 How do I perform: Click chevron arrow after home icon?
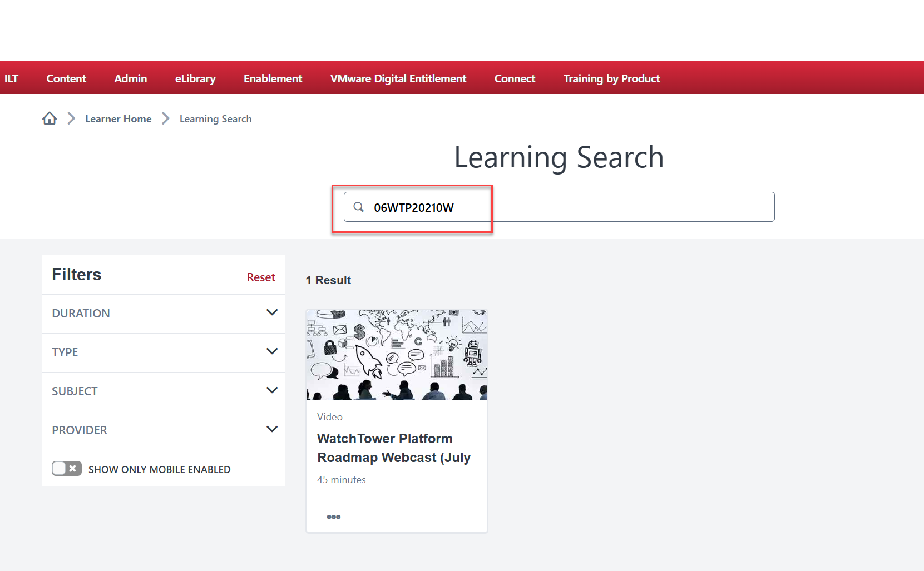pos(71,118)
